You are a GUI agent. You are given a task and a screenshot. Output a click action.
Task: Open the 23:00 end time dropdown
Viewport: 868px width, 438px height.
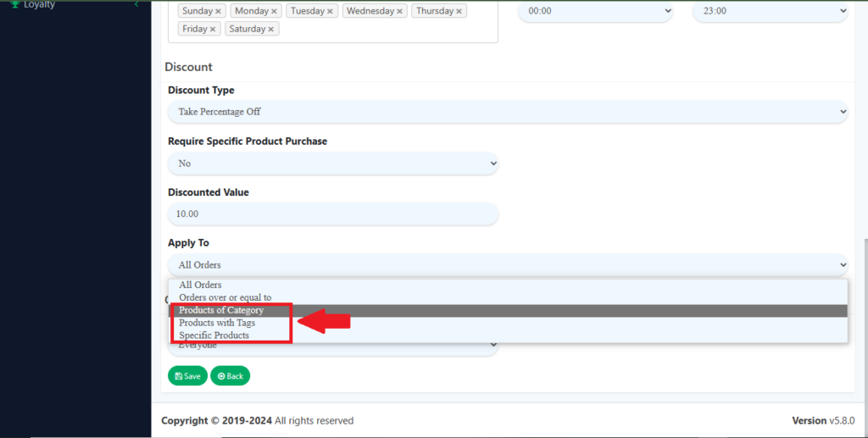click(x=770, y=11)
